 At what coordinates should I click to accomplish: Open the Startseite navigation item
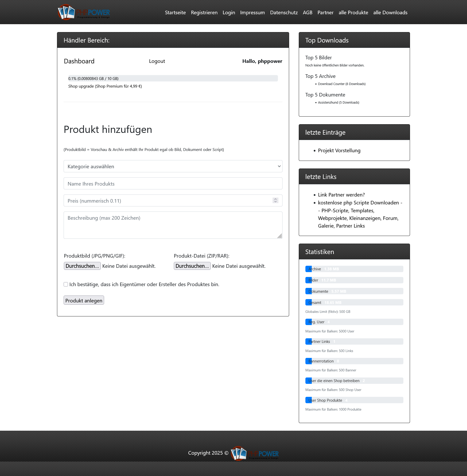pos(175,12)
